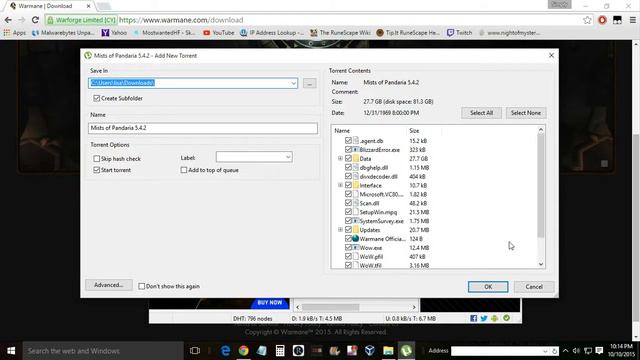Click torrent contents vertical scrollbar
The width and height of the screenshot is (640, 360).
coord(541,185)
